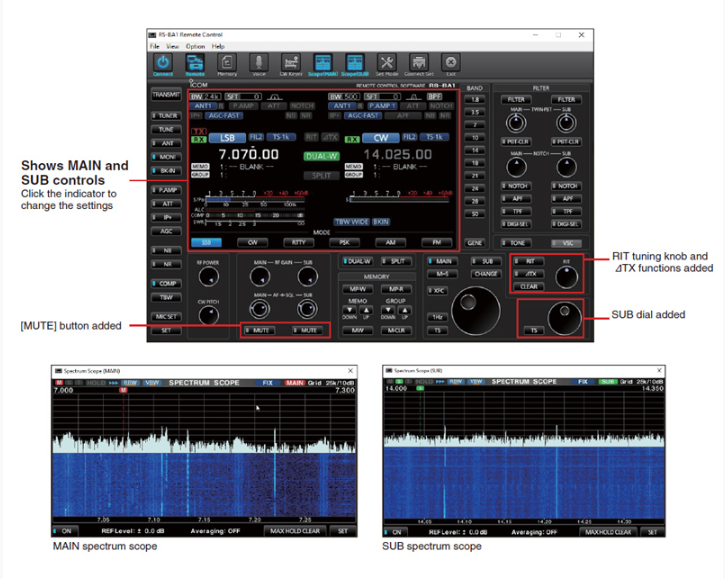Click the TBW WIDE indicator
The image size is (725, 579).
(351, 222)
